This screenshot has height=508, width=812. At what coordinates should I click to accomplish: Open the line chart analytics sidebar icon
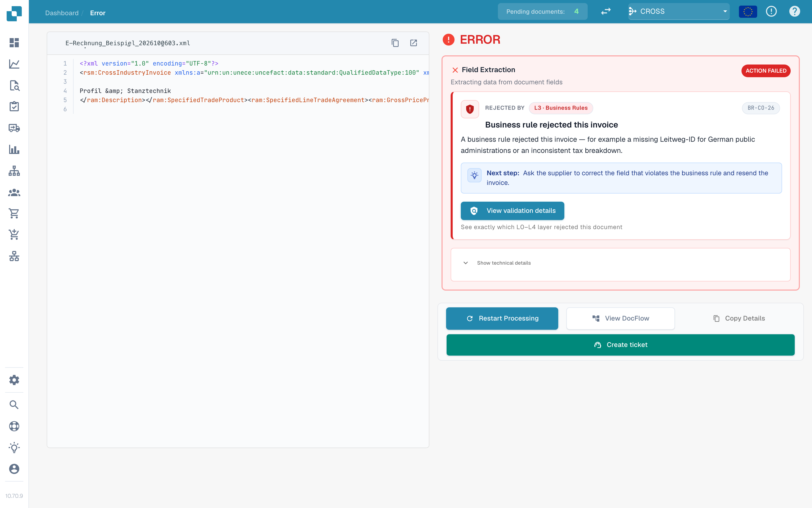[x=14, y=64]
